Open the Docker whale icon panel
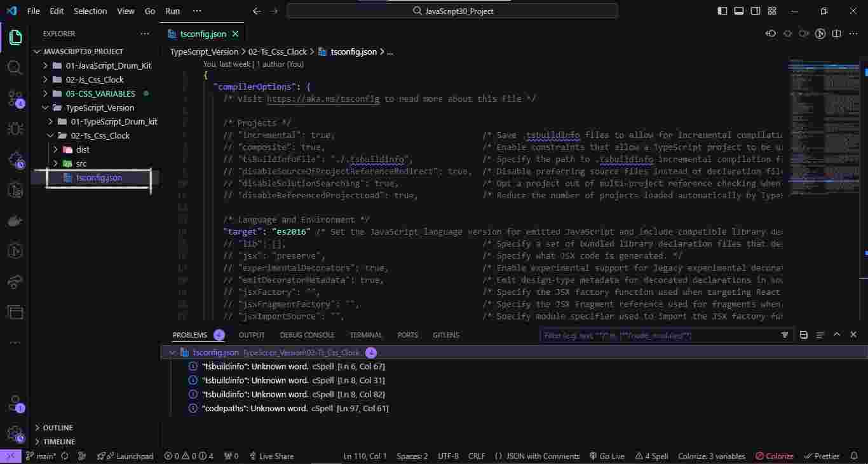Viewport: 868px width, 464px height. [15, 221]
